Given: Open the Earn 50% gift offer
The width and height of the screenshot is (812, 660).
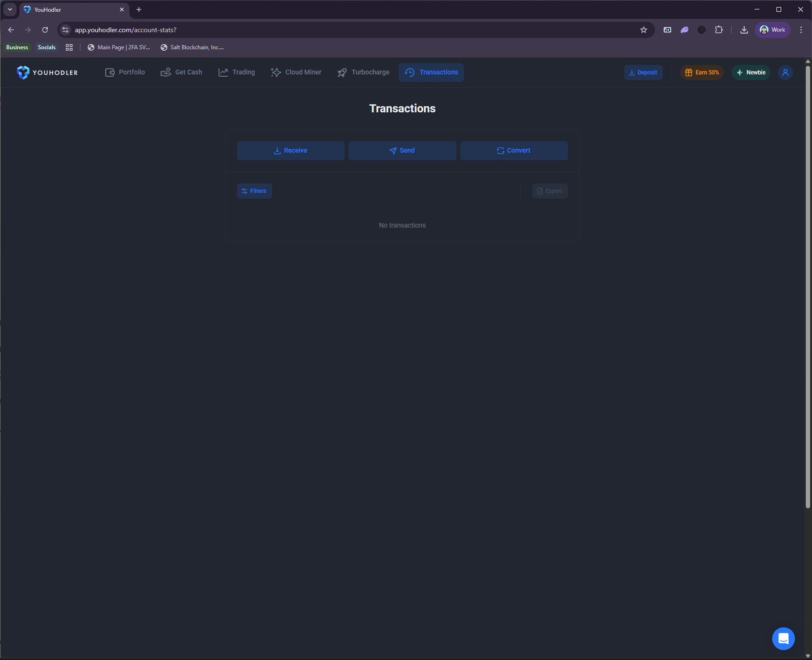Looking at the screenshot, I should pyautogui.click(x=702, y=72).
